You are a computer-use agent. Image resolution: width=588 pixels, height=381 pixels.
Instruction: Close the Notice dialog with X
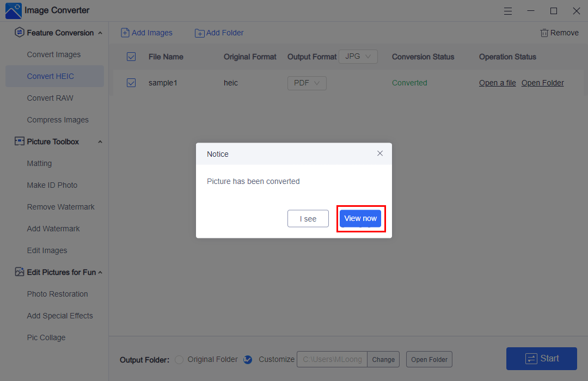tap(380, 153)
